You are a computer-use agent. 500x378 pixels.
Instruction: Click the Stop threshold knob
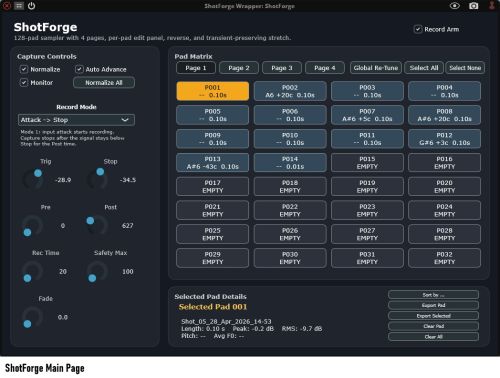click(97, 180)
